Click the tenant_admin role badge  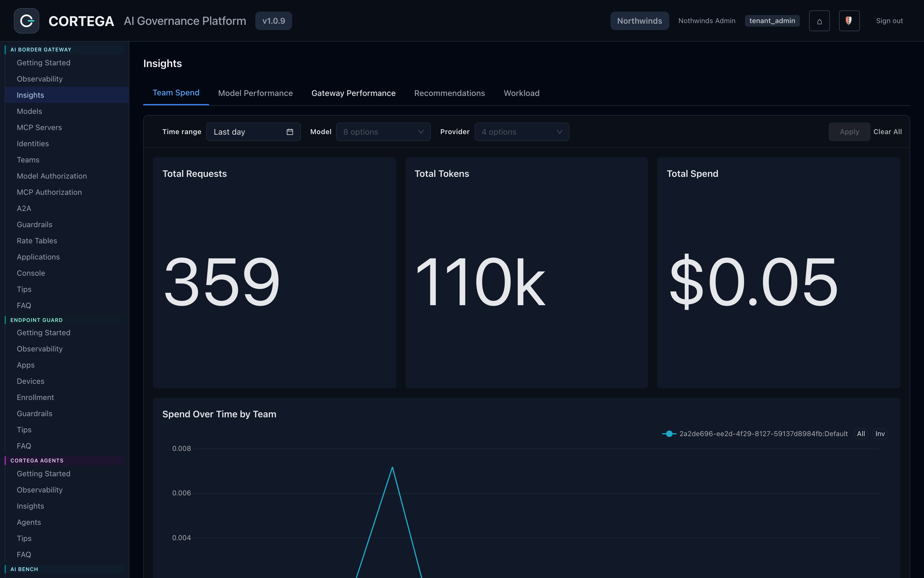(x=772, y=21)
